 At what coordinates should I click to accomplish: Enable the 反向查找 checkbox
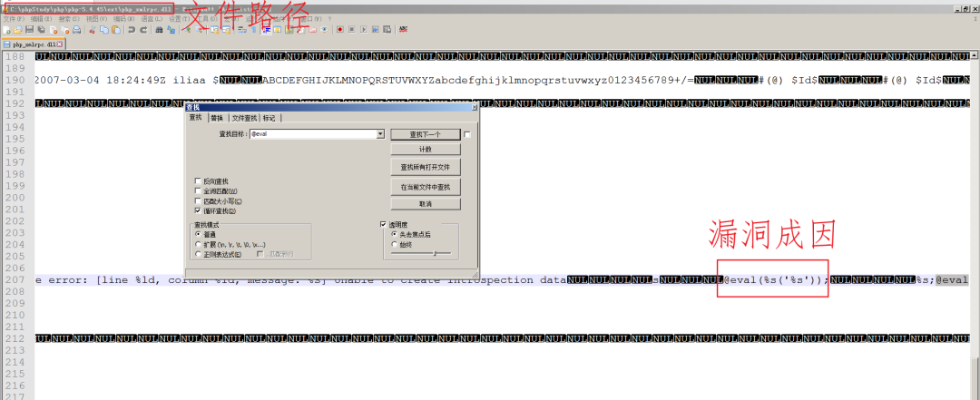click(x=198, y=181)
